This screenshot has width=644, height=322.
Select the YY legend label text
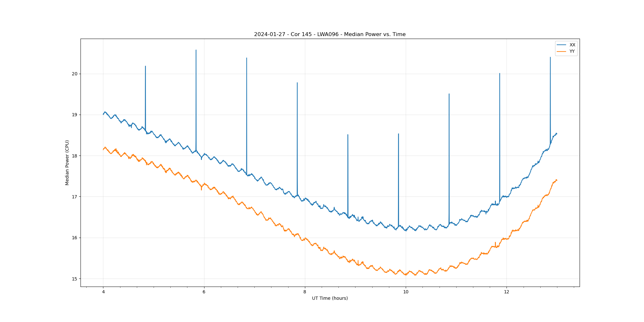572,52
